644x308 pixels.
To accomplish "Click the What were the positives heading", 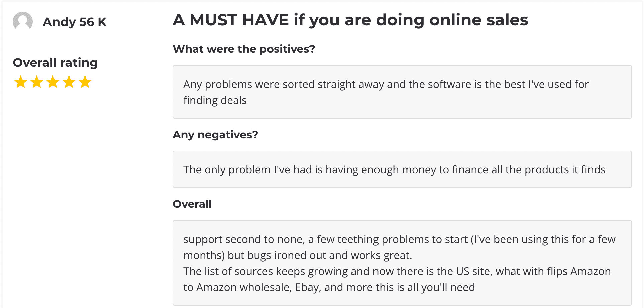I will 244,49.
